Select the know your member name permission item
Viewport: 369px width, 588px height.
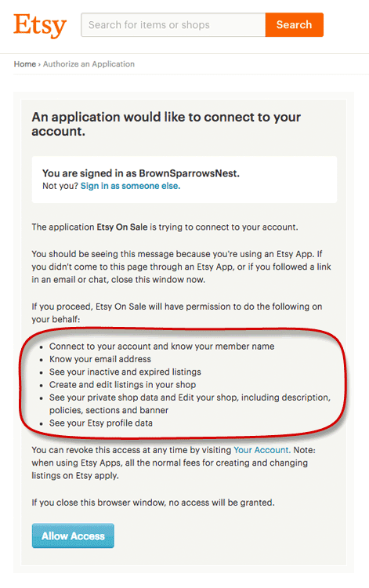pos(162,347)
